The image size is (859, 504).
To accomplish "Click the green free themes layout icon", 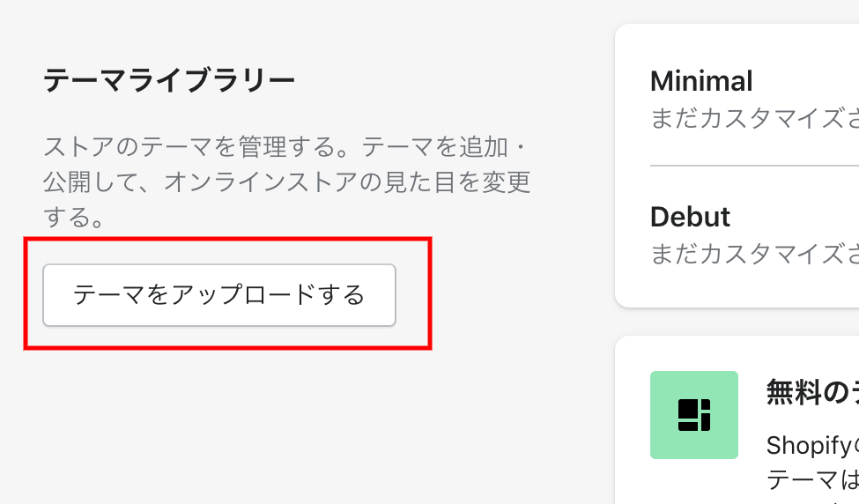I will point(694,415).
